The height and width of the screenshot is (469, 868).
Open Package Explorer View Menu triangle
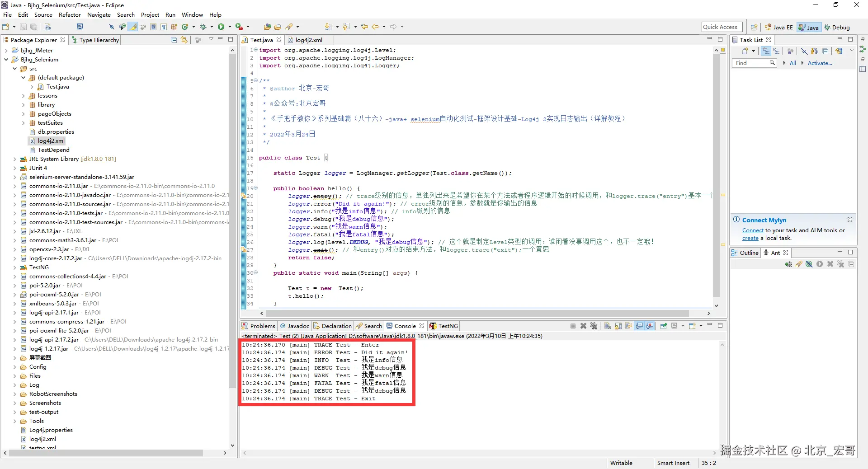tap(211, 39)
